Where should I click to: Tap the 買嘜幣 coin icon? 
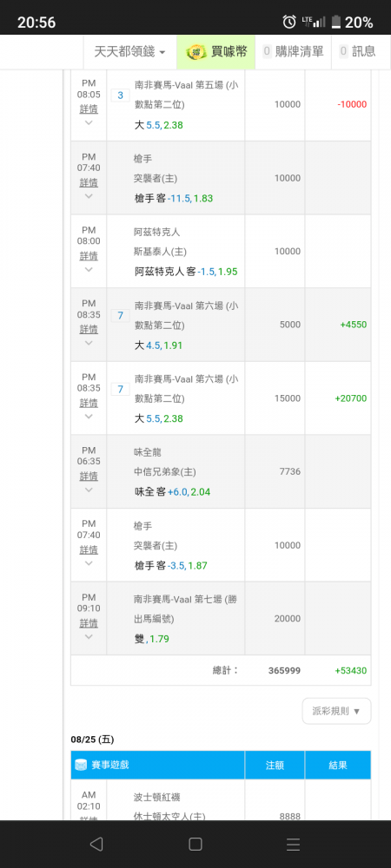point(196,52)
